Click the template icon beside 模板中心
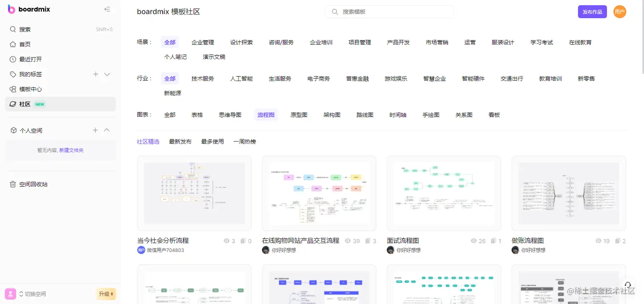Image resolution: width=644 pixels, height=304 pixels. [13, 89]
